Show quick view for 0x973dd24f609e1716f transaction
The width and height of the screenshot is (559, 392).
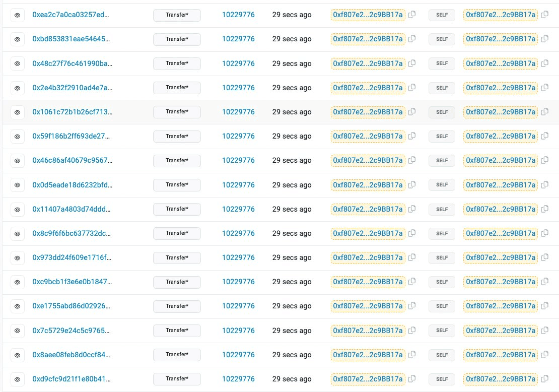point(17,257)
